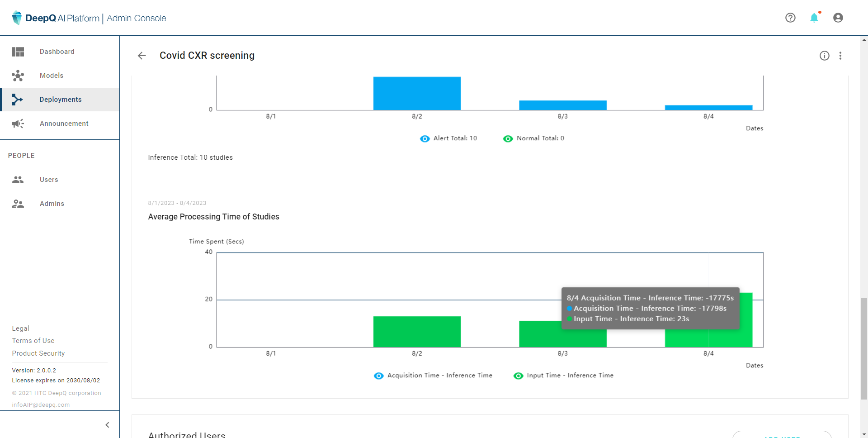This screenshot has width=868, height=438.
Task: Open the user account profile icon
Action: coord(838,18)
